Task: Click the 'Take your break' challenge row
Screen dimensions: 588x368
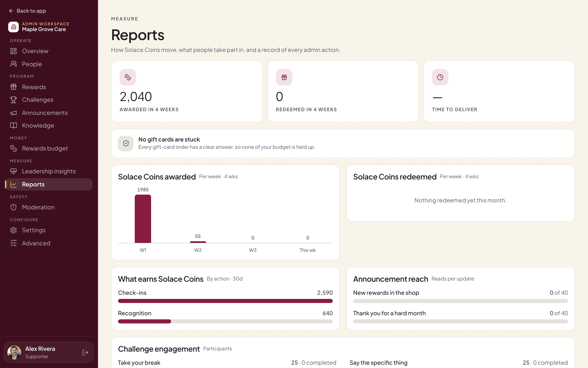Action: [x=227, y=362]
